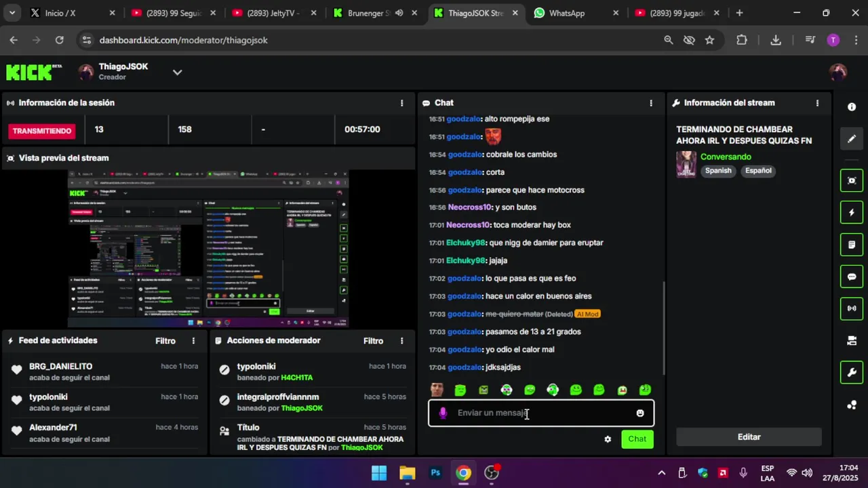Open a new browser tab
The height and width of the screenshot is (488, 868).
pos(739,13)
